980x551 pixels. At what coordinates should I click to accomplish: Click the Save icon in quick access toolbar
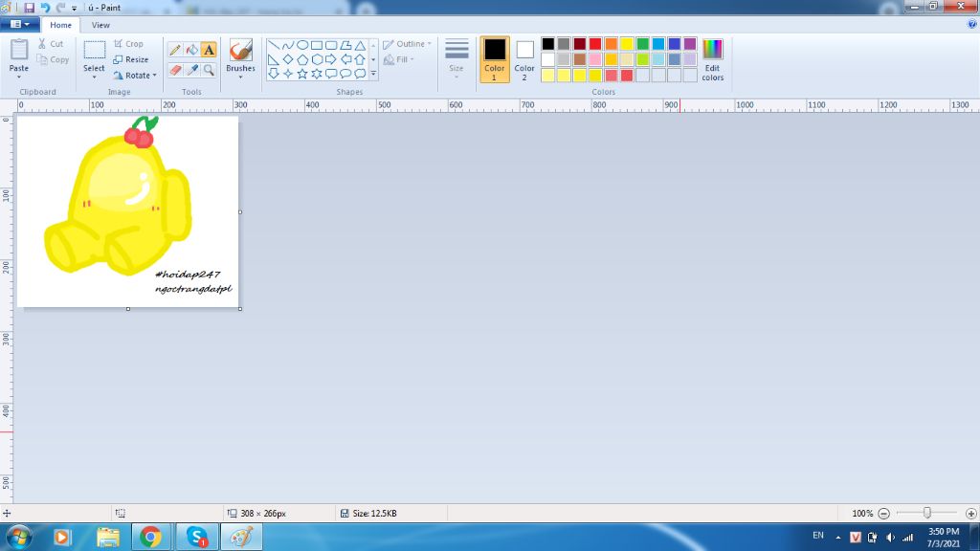point(29,8)
